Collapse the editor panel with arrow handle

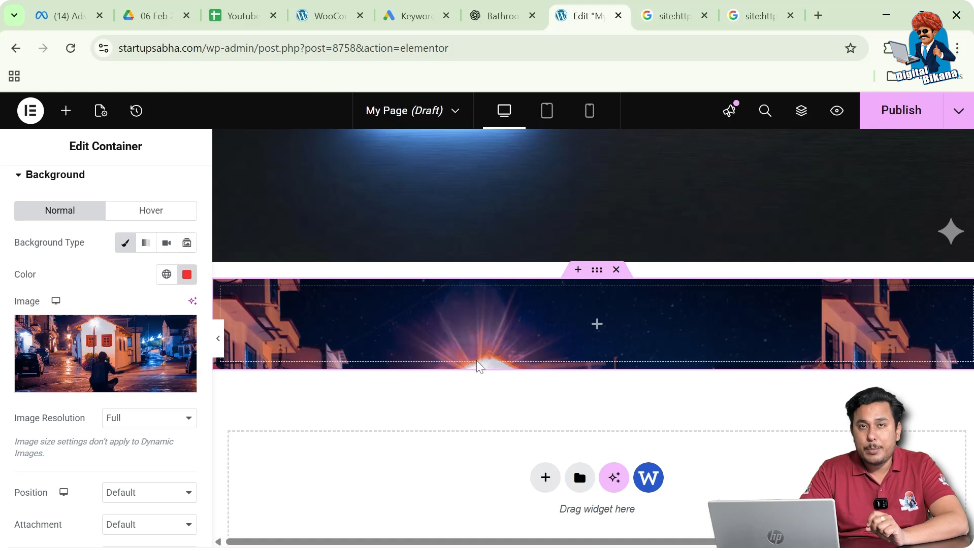218,339
